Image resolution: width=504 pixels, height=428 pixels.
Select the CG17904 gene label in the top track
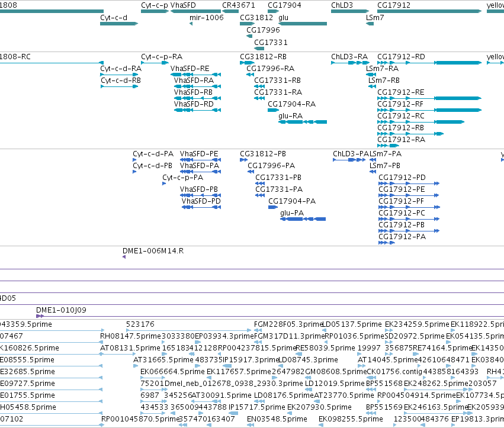click(x=284, y=5)
